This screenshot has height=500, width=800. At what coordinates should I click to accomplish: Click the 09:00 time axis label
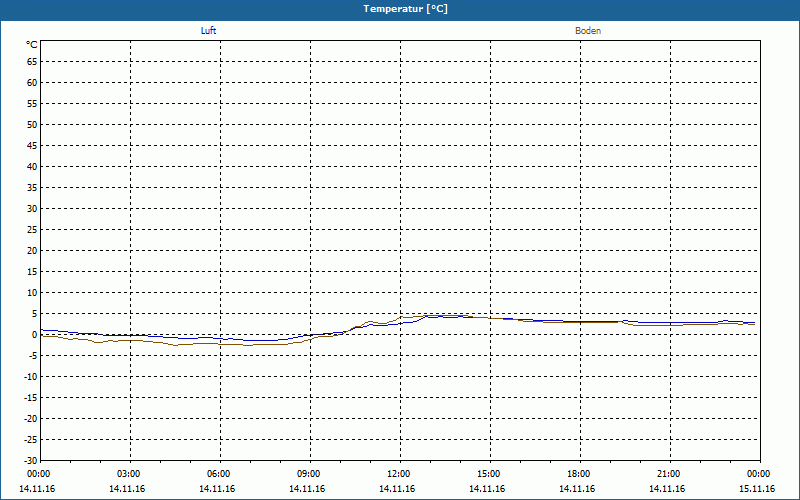click(309, 474)
